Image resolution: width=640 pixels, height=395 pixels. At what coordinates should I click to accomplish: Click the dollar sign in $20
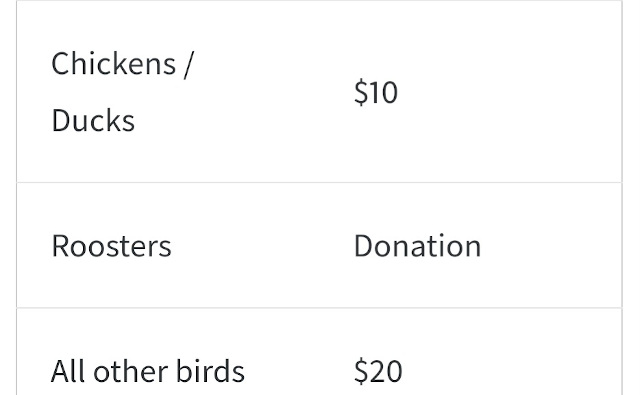(x=361, y=371)
